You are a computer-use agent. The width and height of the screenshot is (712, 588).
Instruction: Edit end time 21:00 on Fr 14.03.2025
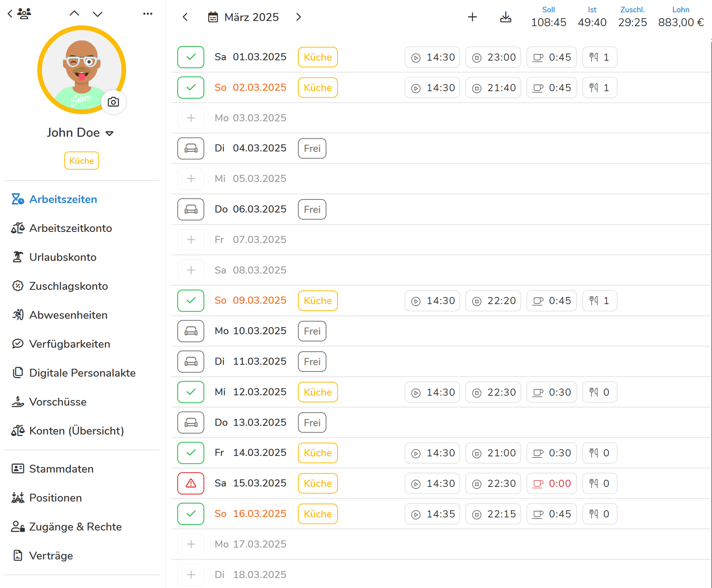coord(493,453)
